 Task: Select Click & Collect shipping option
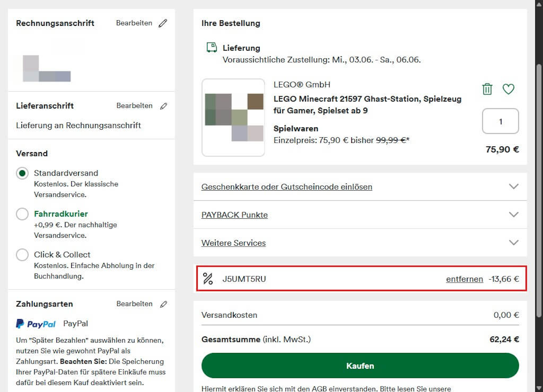coord(22,255)
